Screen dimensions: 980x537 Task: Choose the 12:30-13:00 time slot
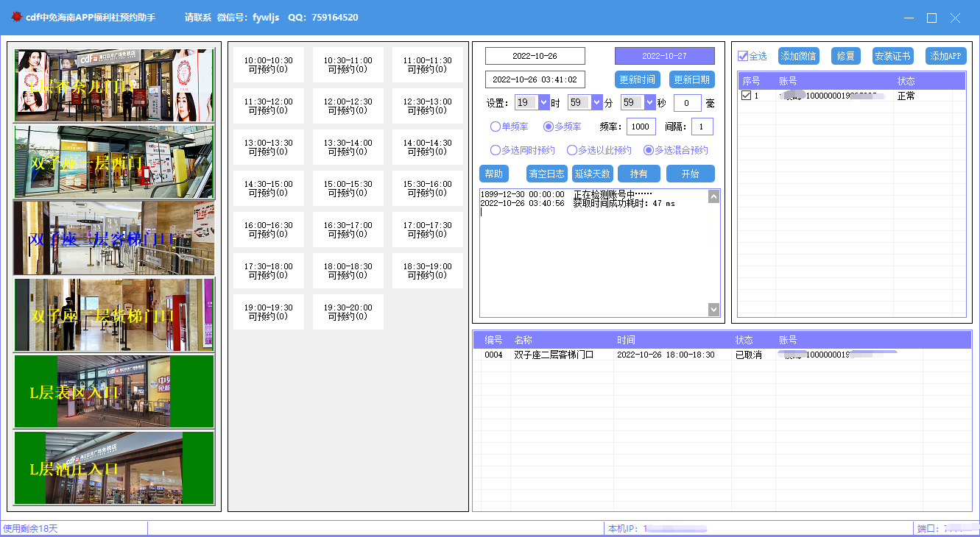pos(428,106)
